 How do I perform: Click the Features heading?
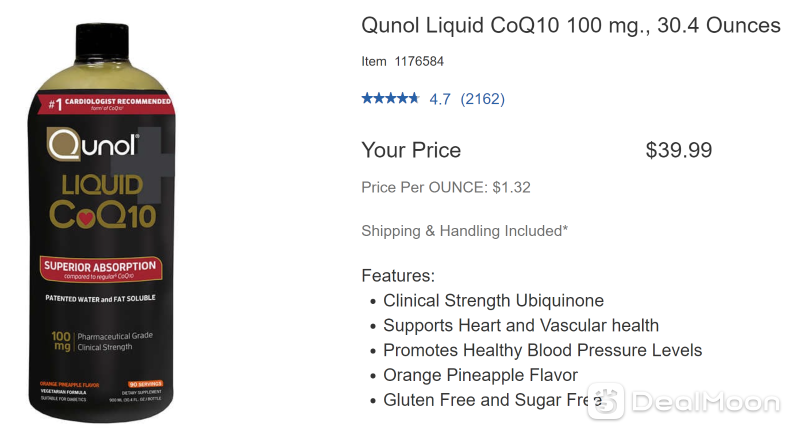(398, 276)
